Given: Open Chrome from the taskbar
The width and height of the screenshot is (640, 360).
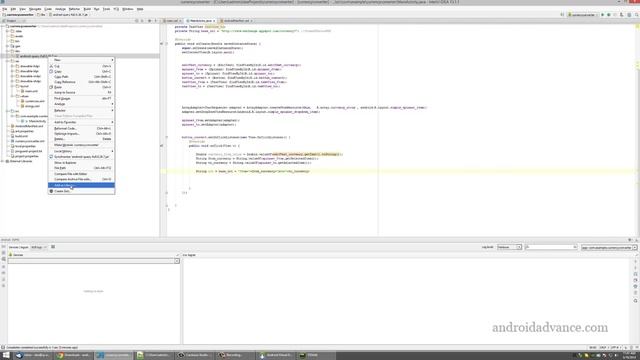Looking at the screenshot, I should click(74, 356).
